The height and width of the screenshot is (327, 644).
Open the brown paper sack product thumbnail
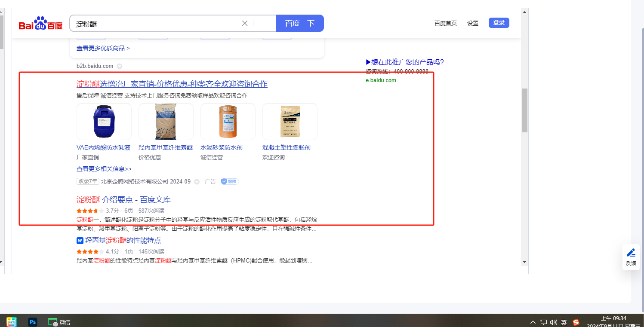[x=166, y=122]
